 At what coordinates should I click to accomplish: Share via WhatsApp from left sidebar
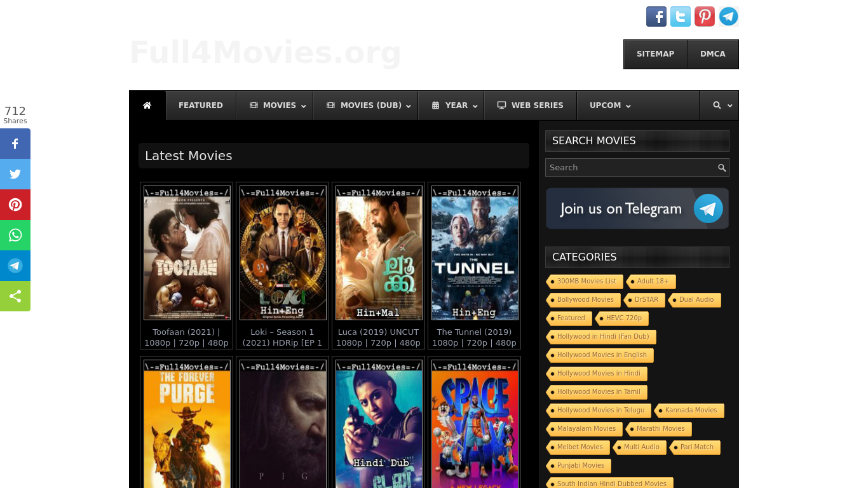pyautogui.click(x=15, y=235)
